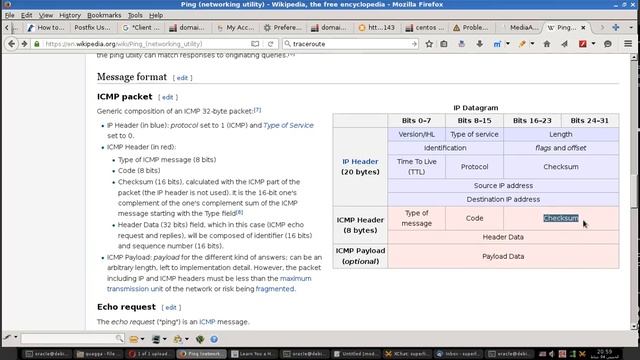Open the View menu

pos(46,15)
